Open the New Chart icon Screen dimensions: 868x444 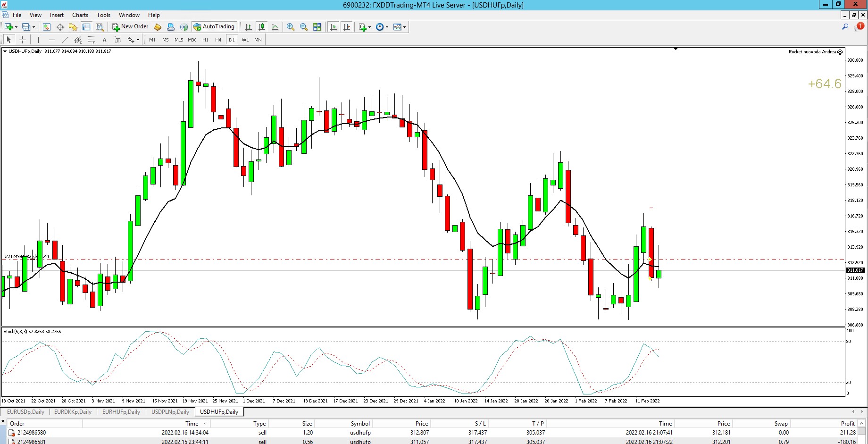point(8,27)
